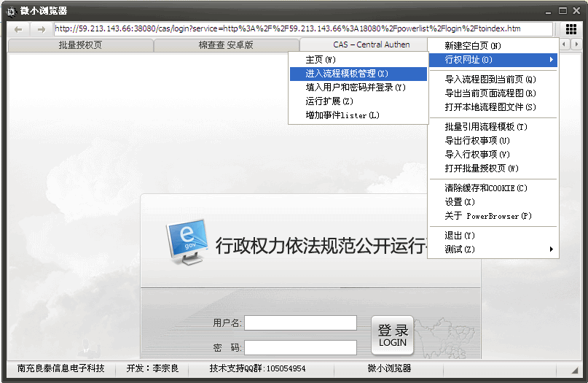The image size is (588, 383).
Task: Maximize the browser window
Action: tap(564, 11)
